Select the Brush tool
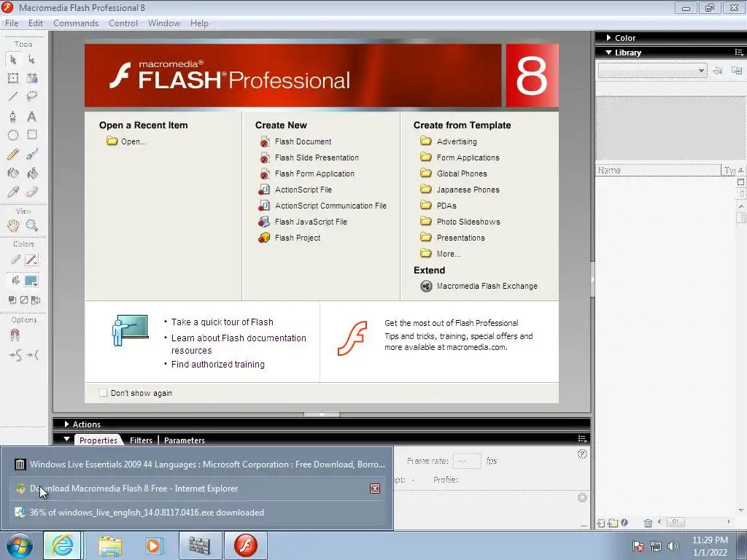The image size is (747, 560). pyautogui.click(x=32, y=154)
